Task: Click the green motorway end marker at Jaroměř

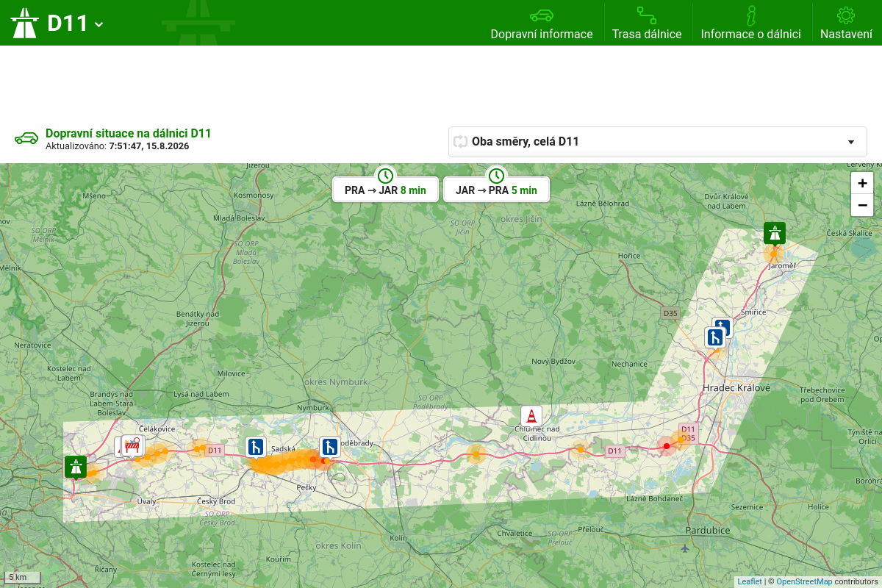Action: coord(774,234)
